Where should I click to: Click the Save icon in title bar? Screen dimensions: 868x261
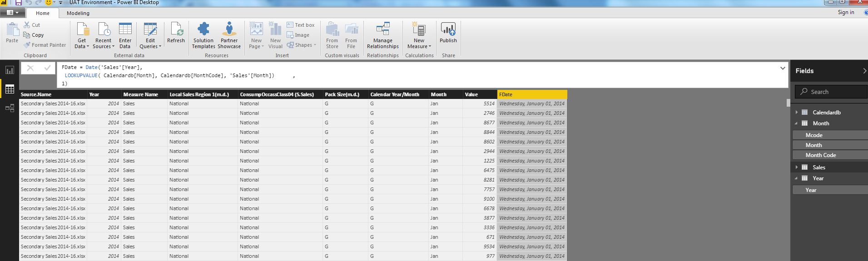[x=19, y=3]
